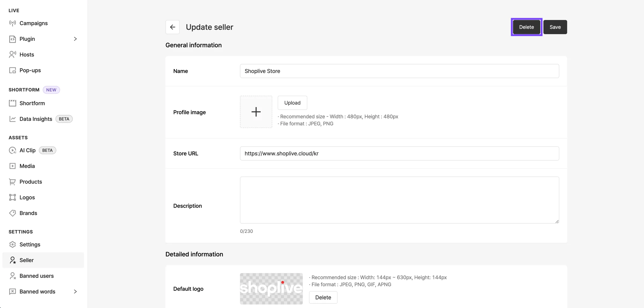This screenshot has height=308, width=644.
Task: Click the General information heading
Action: pyautogui.click(x=193, y=45)
